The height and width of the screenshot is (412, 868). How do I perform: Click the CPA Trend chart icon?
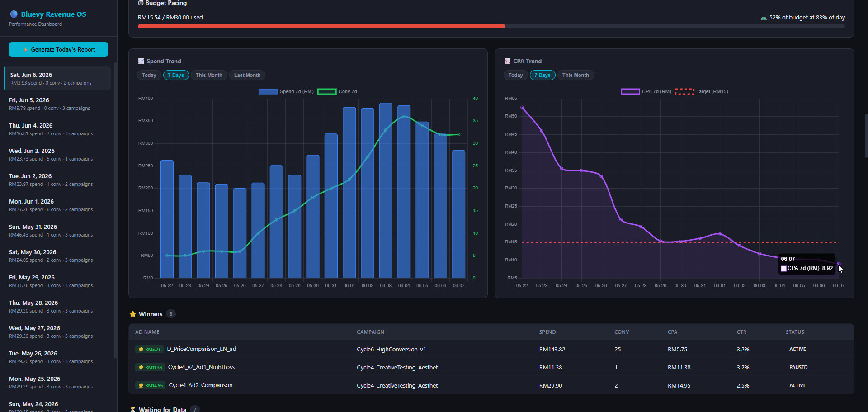coord(507,61)
